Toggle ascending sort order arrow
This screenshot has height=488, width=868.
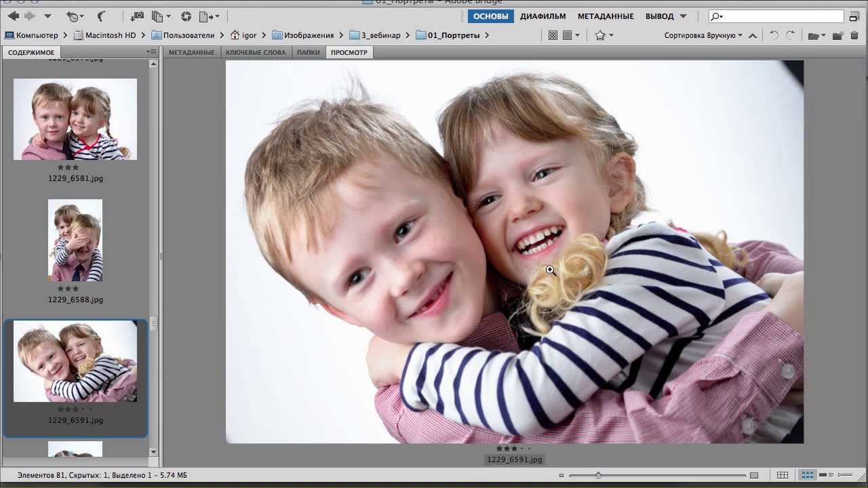point(752,35)
